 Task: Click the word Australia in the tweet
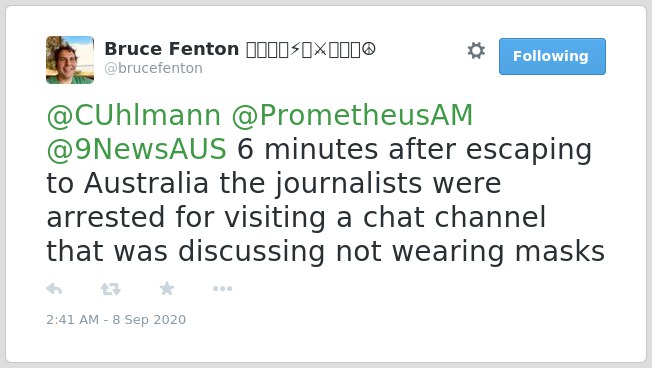coord(146,183)
